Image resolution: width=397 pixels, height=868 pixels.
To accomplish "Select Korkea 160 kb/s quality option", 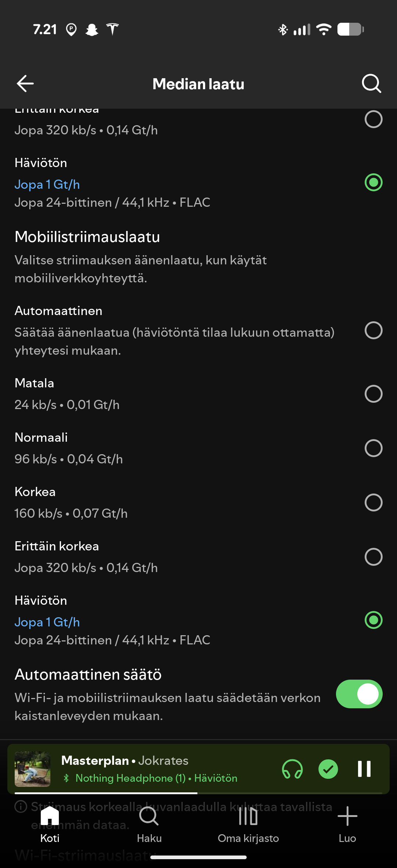I will click(373, 503).
